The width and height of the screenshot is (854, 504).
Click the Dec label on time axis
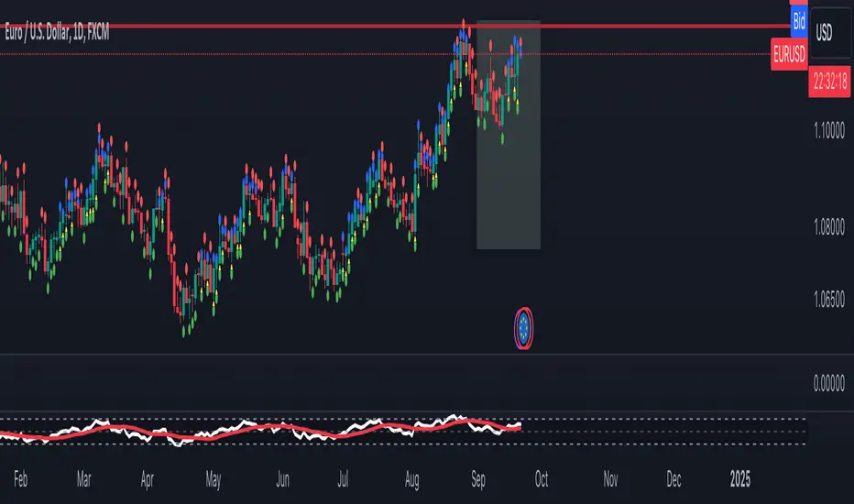(x=673, y=479)
